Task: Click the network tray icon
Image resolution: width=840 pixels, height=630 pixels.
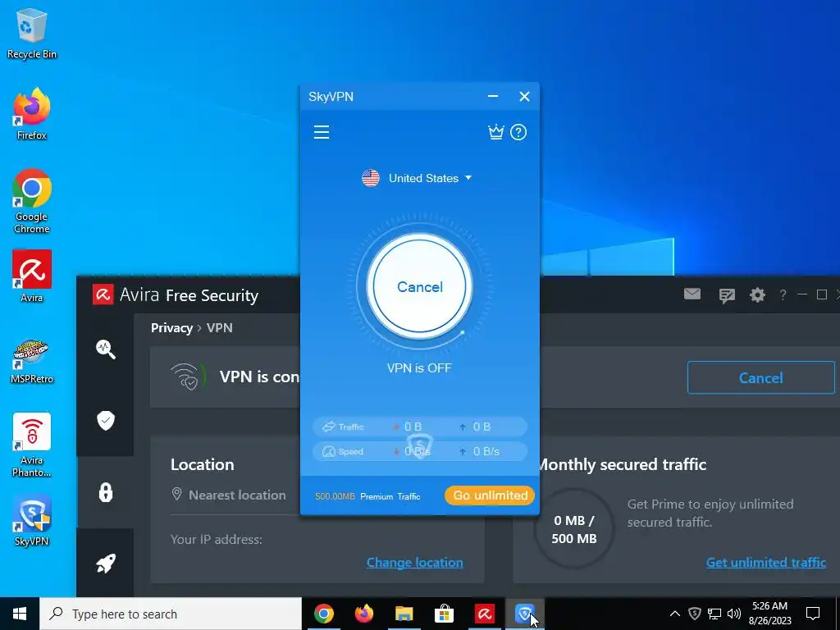Action: [x=714, y=614]
